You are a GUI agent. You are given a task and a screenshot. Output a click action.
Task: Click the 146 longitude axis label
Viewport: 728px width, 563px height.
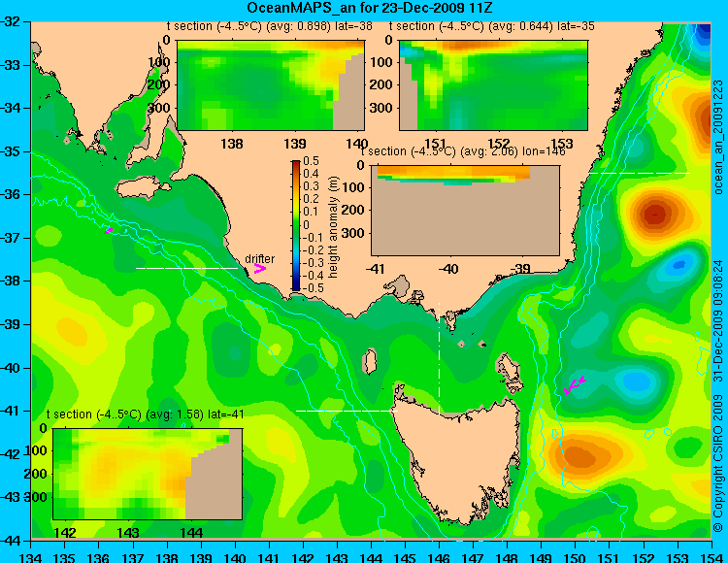pos(439,557)
